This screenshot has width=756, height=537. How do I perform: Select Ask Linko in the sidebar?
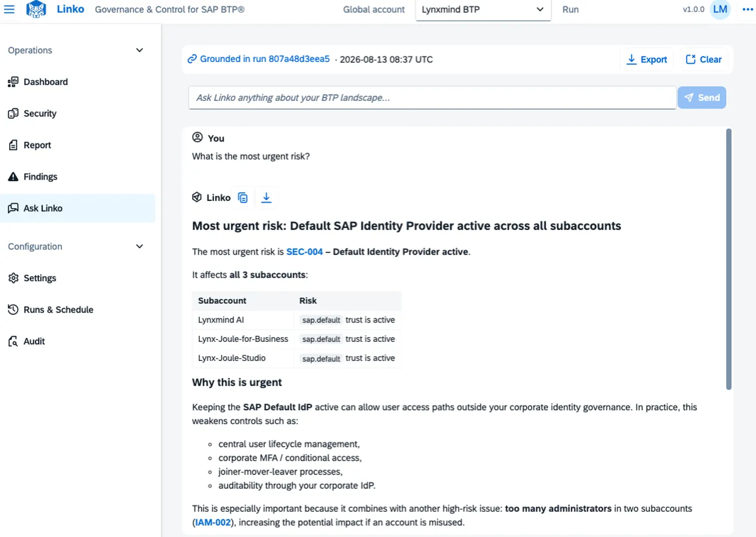(x=77, y=208)
